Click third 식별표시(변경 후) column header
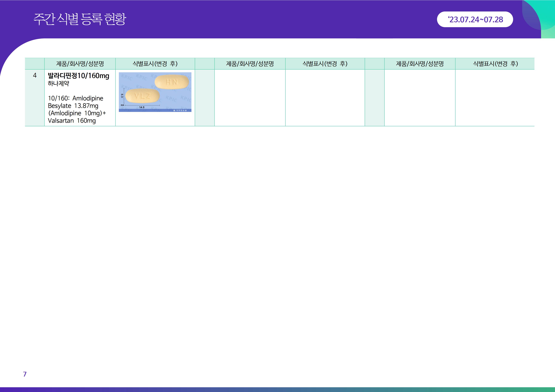The height and width of the screenshot is (392, 555). (x=495, y=64)
